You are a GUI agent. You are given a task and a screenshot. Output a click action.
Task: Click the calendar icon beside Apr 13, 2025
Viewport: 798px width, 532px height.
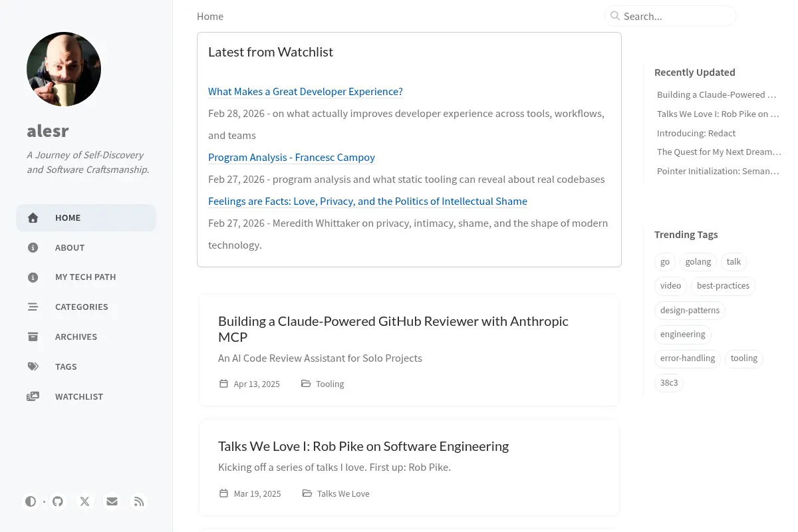tap(223, 384)
